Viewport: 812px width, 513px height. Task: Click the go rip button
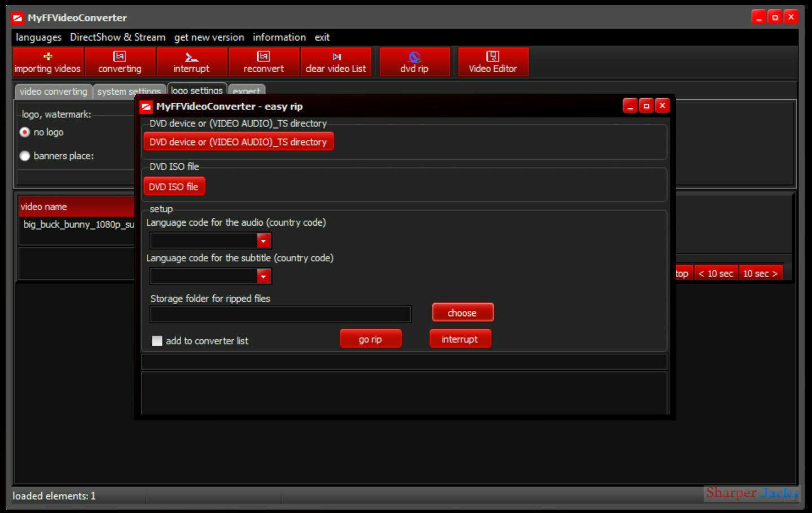370,339
